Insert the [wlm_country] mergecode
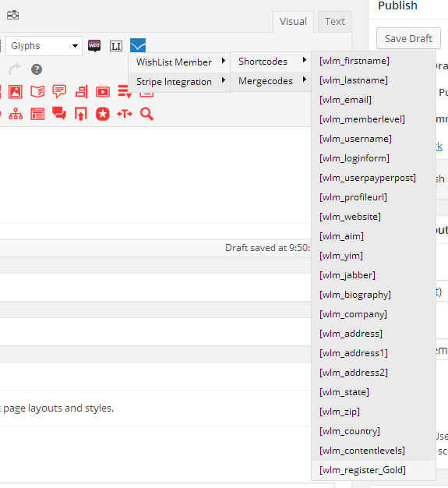Screen dimensions: 448x488 [373, 431]
